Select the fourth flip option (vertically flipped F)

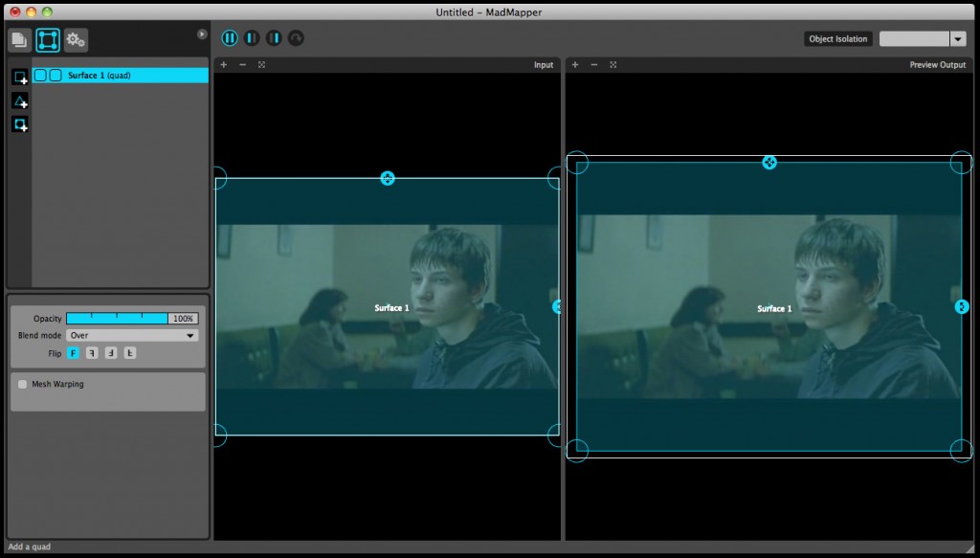coord(129,353)
